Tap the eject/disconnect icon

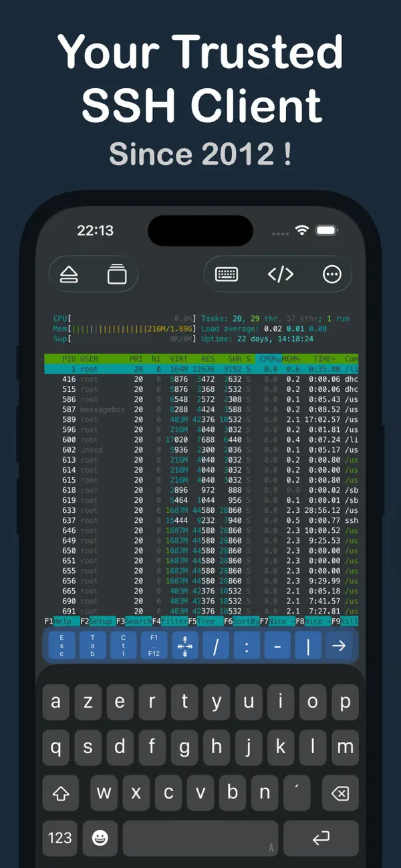(70, 274)
